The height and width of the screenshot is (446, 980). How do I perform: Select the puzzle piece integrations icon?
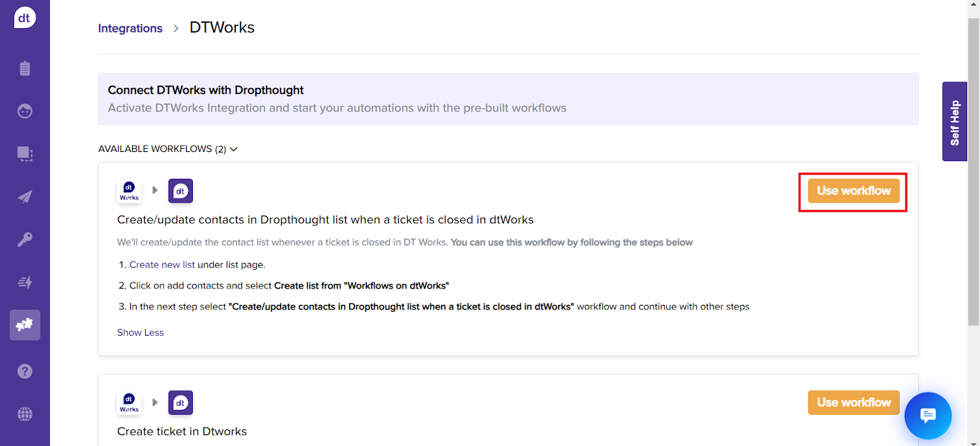pyautogui.click(x=24, y=325)
